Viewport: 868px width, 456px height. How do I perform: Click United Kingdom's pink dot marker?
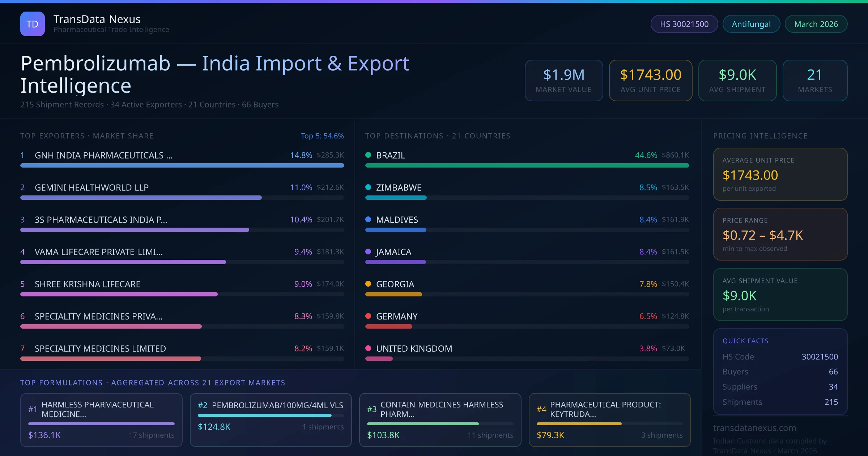(x=368, y=348)
